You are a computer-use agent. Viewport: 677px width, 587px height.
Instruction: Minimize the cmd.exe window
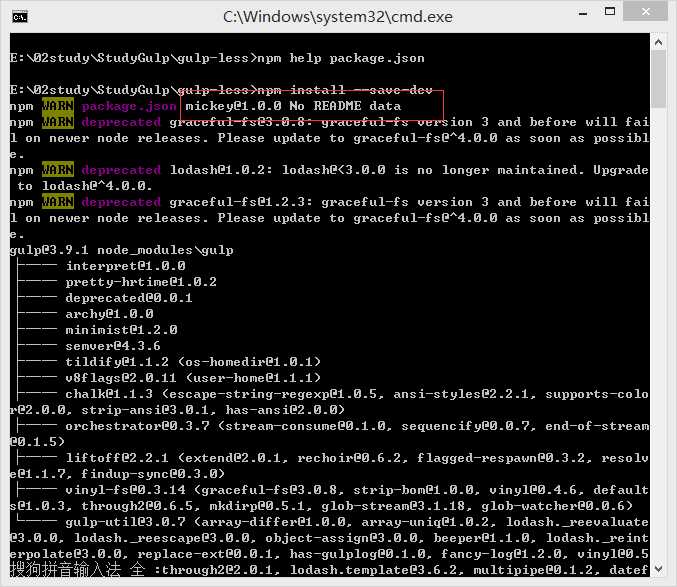pyautogui.click(x=583, y=13)
